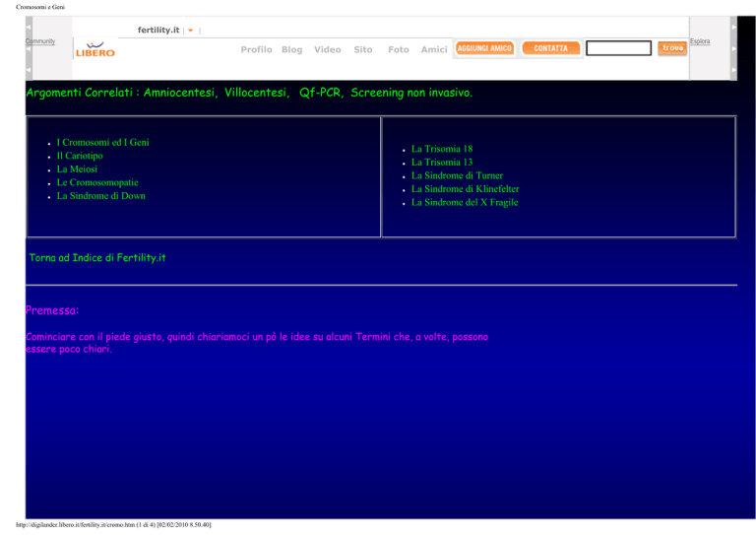The width and height of the screenshot is (756, 535).
Task: Follow the Screening non invasivo link
Action: click(x=411, y=94)
